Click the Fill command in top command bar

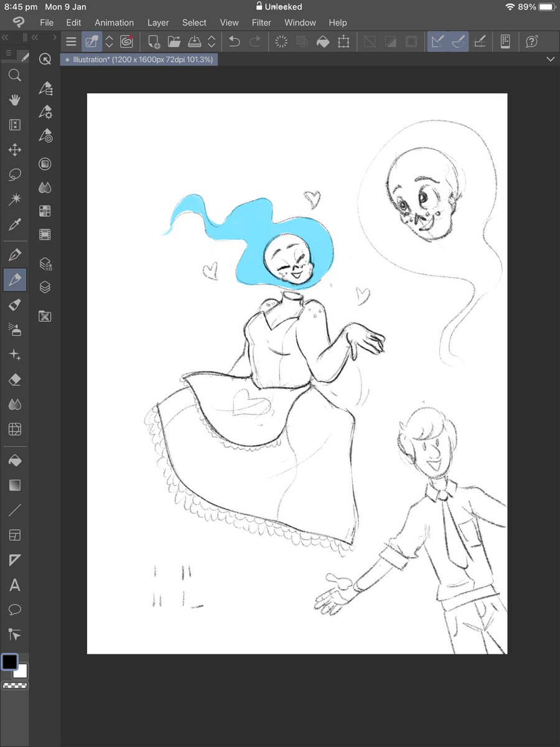tap(322, 42)
